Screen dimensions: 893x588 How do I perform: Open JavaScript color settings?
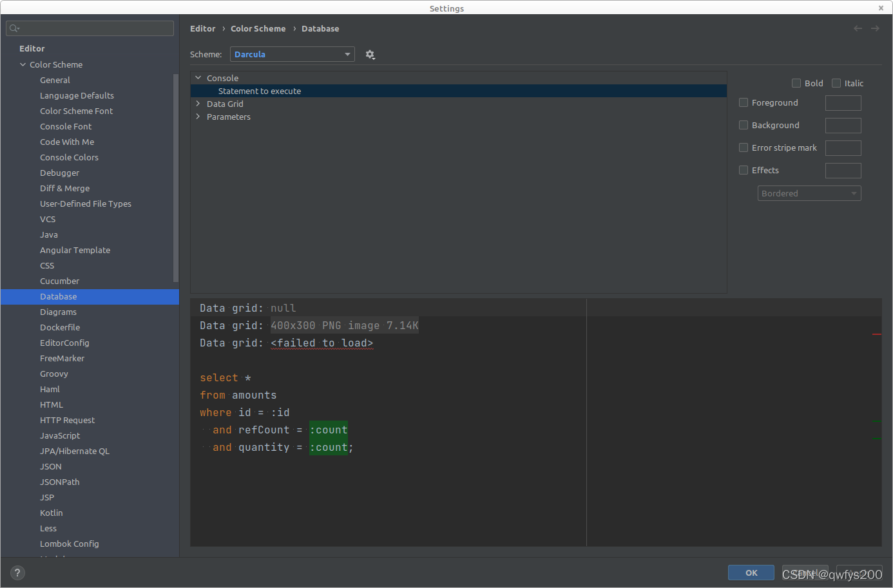click(60, 435)
